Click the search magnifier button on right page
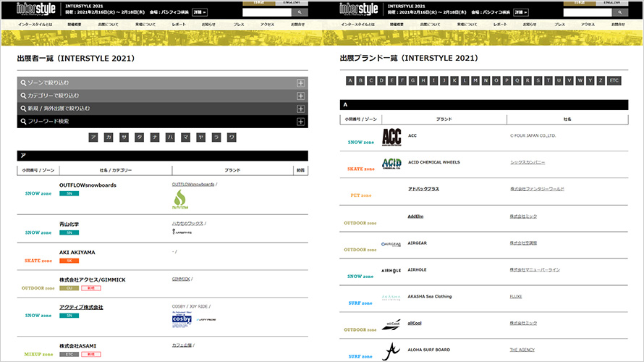The image size is (644, 362). tap(620, 12)
